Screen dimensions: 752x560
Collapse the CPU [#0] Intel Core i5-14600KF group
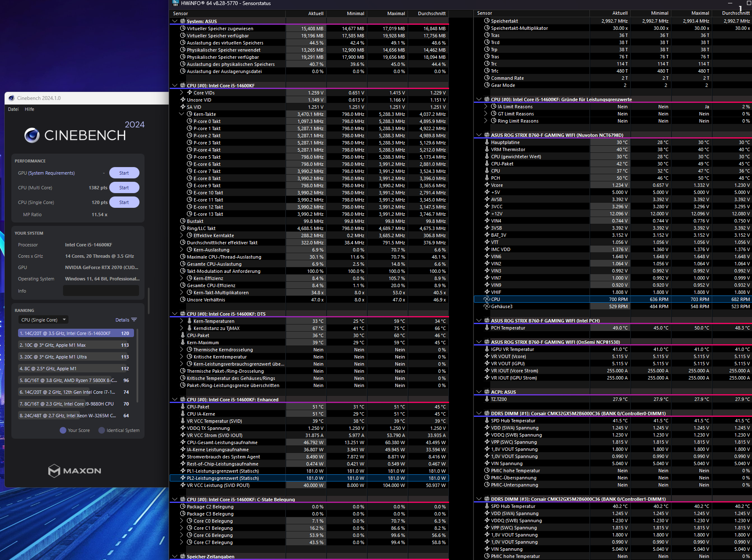click(x=175, y=85)
